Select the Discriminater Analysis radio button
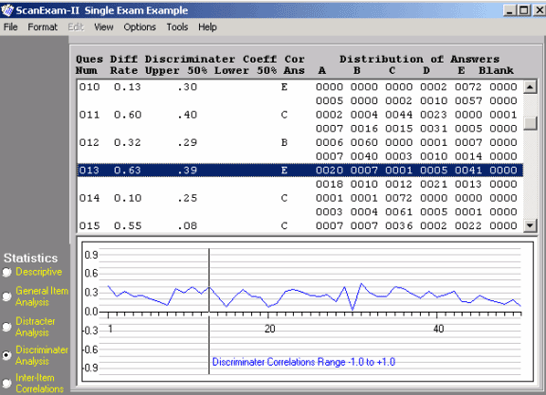Viewport: 546px width, 395px height. point(7,355)
